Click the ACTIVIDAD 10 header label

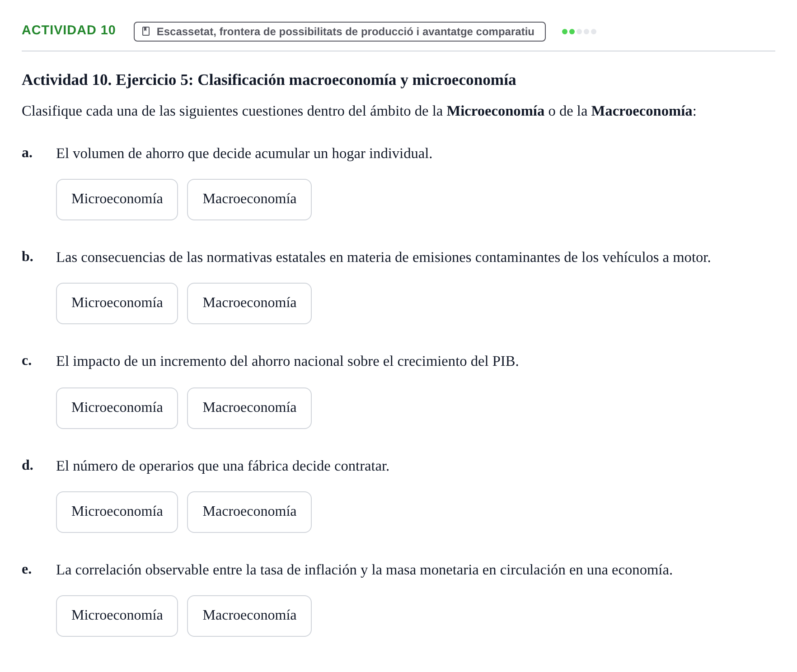69,30
